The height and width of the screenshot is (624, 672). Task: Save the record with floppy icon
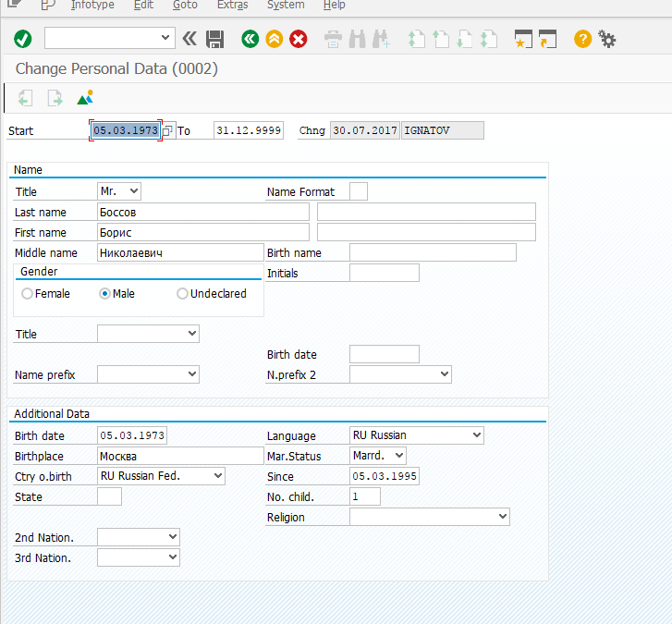pos(214,39)
